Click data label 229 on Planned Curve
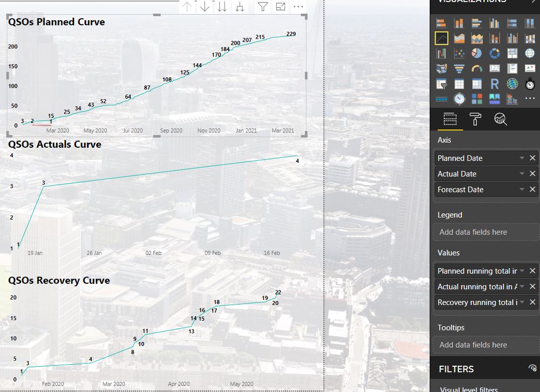The width and height of the screenshot is (540, 392). 291,34
